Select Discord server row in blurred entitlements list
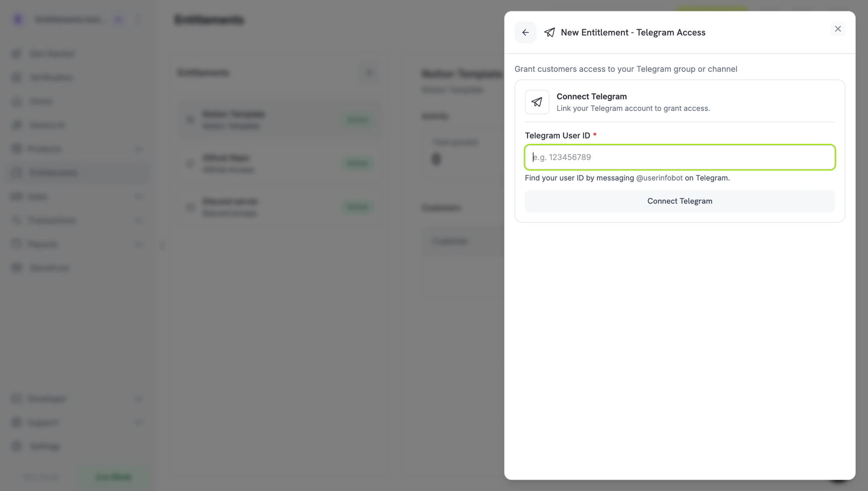The height and width of the screenshot is (491, 868). 279,207
